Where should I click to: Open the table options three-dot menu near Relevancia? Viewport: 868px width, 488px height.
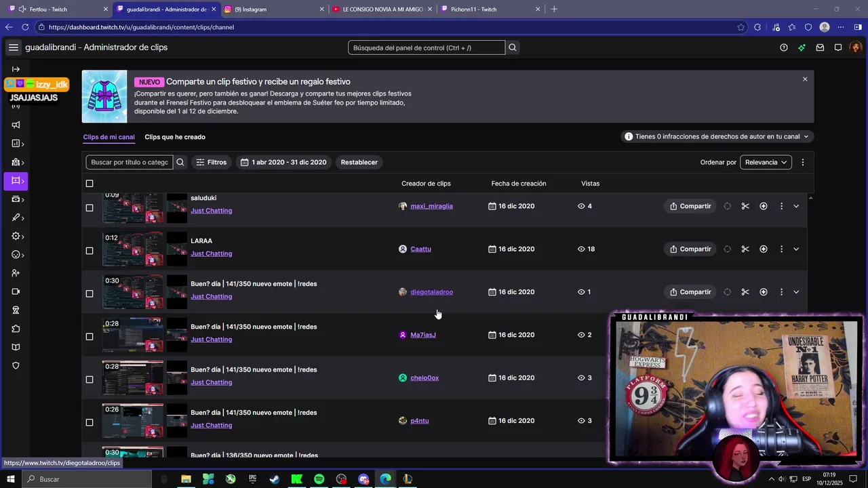click(x=803, y=162)
